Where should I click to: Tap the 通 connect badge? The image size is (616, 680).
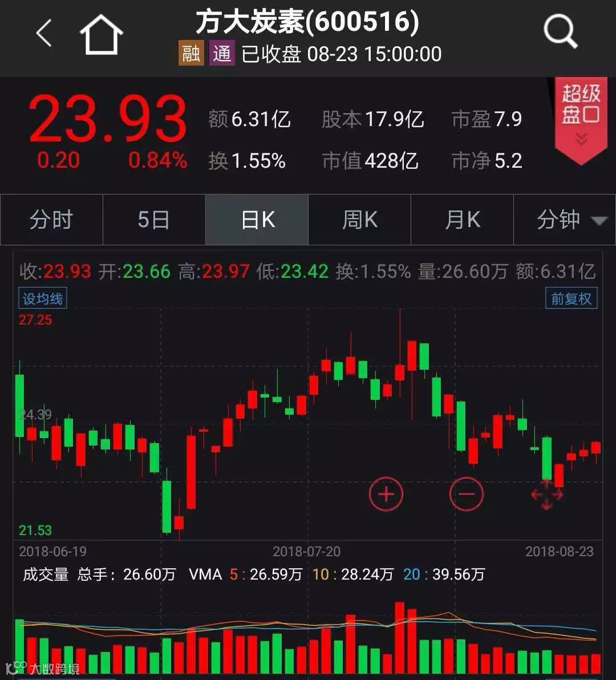click(x=222, y=53)
